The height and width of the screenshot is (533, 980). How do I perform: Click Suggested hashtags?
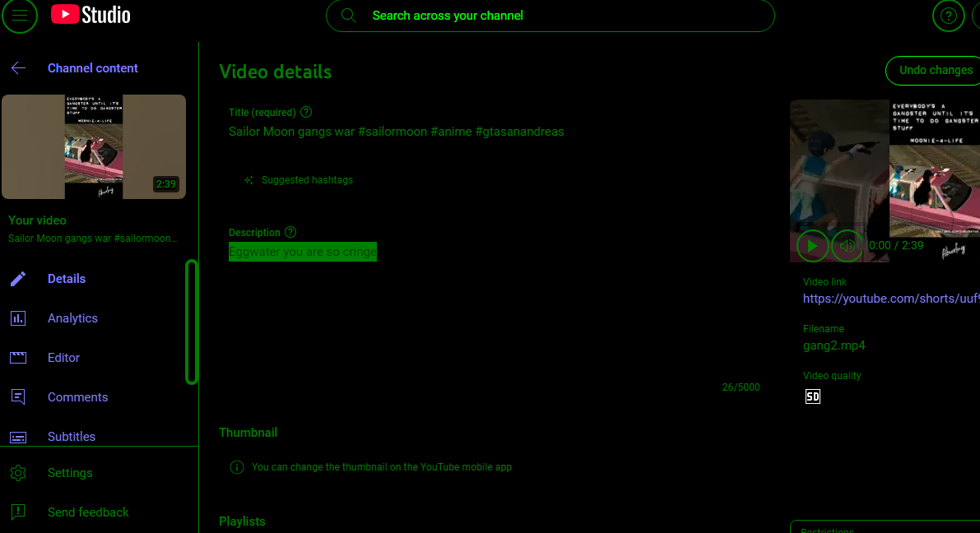pos(307,180)
